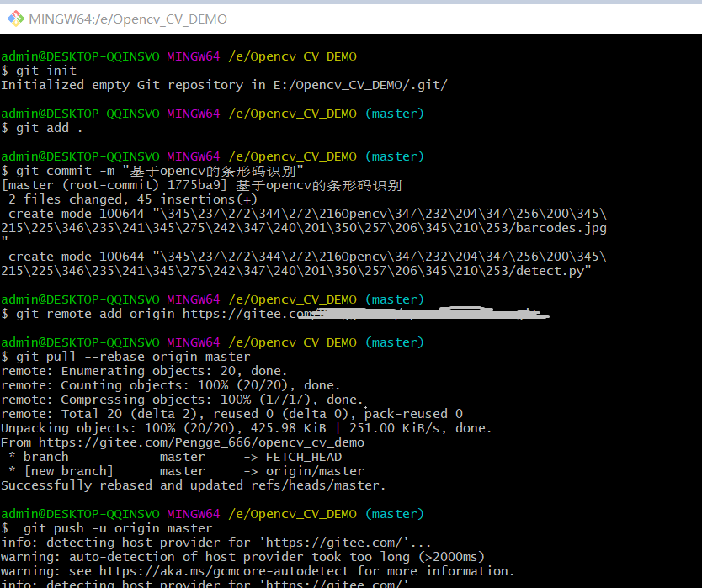Click the '$ git init' command line
Screen dimensions: 702x588
point(39,71)
